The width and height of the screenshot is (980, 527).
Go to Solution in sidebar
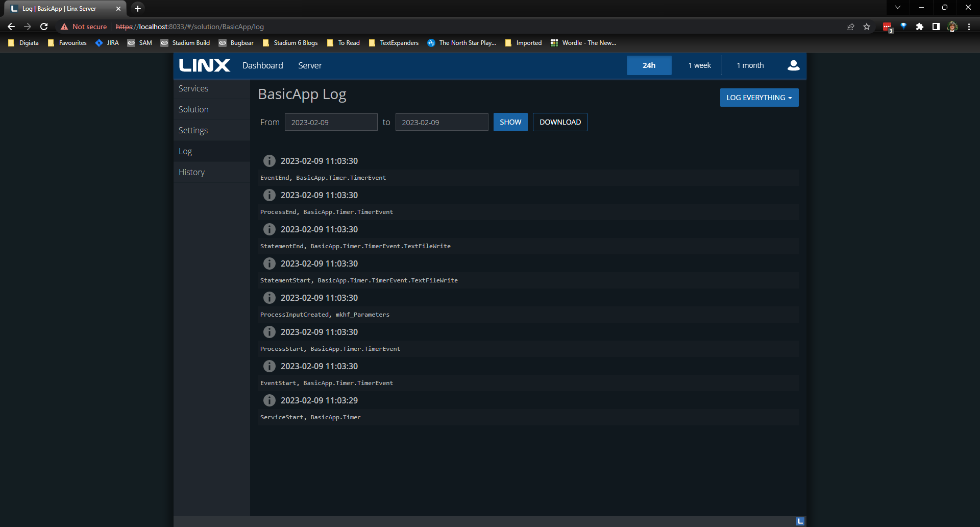(x=212, y=109)
